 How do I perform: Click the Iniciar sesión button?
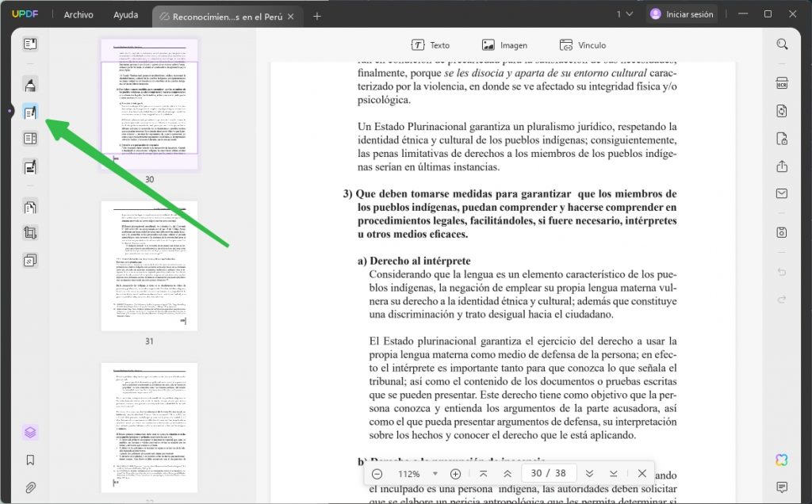tap(684, 13)
